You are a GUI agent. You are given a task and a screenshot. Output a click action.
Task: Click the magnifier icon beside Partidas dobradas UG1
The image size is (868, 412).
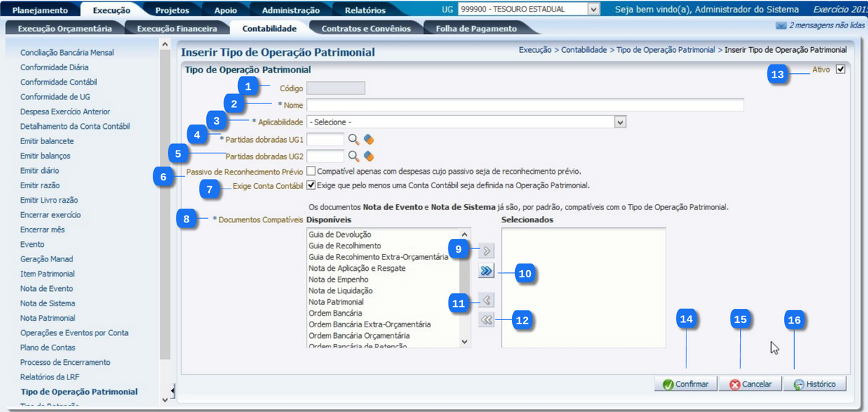354,138
